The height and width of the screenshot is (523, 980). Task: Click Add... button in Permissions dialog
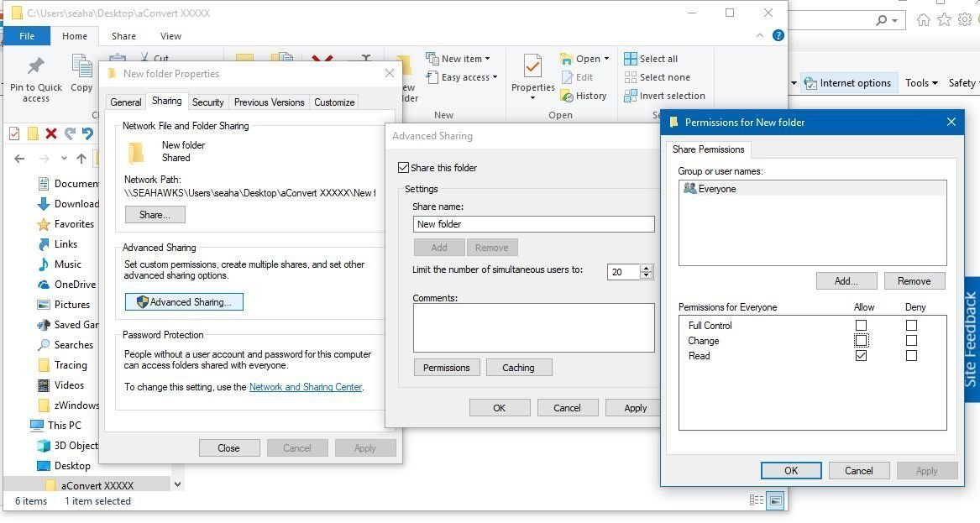click(846, 281)
